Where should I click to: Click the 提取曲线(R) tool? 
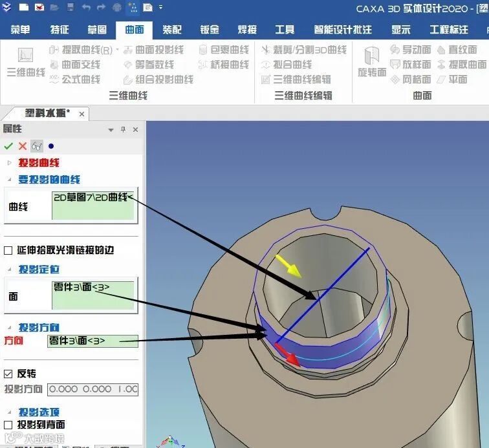click(x=81, y=50)
